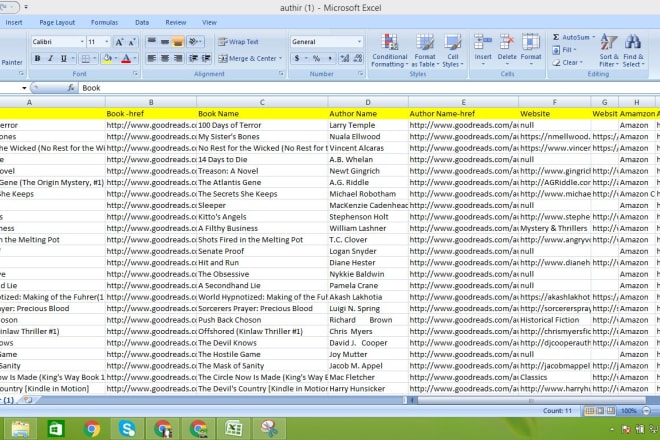The width and height of the screenshot is (660, 440).
Task: Click Decrease Font Size icon
Action: pyautogui.click(x=132, y=42)
